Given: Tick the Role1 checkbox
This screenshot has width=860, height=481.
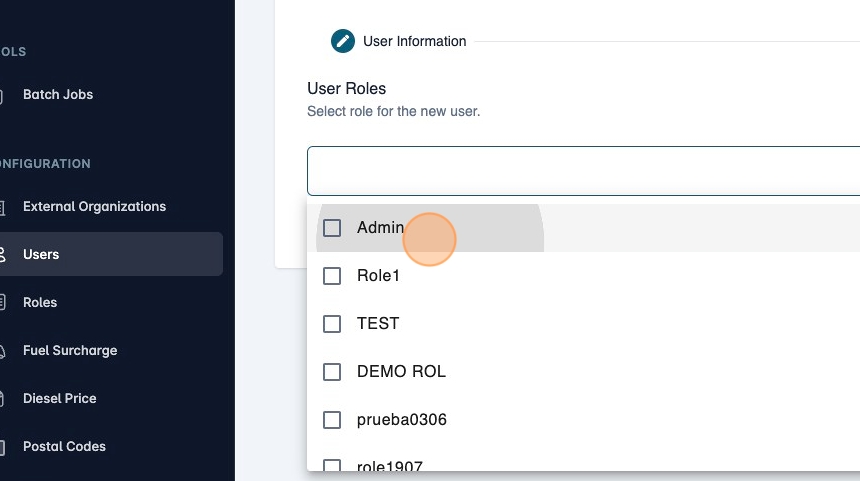Looking at the screenshot, I should pos(332,276).
